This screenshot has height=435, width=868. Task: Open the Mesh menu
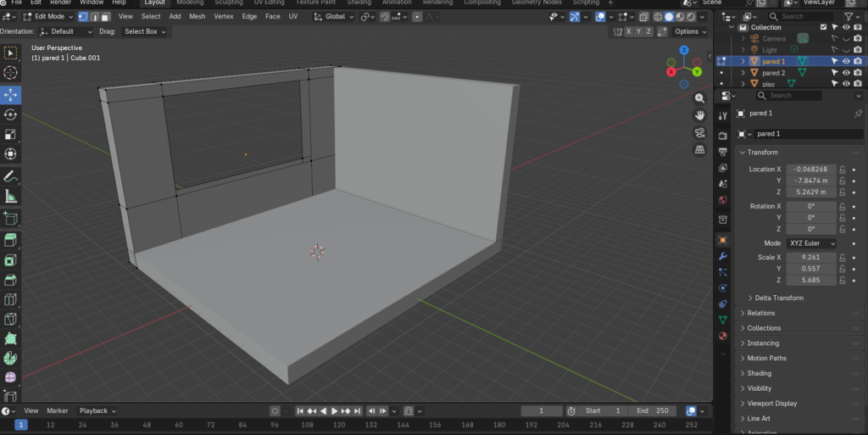[197, 16]
